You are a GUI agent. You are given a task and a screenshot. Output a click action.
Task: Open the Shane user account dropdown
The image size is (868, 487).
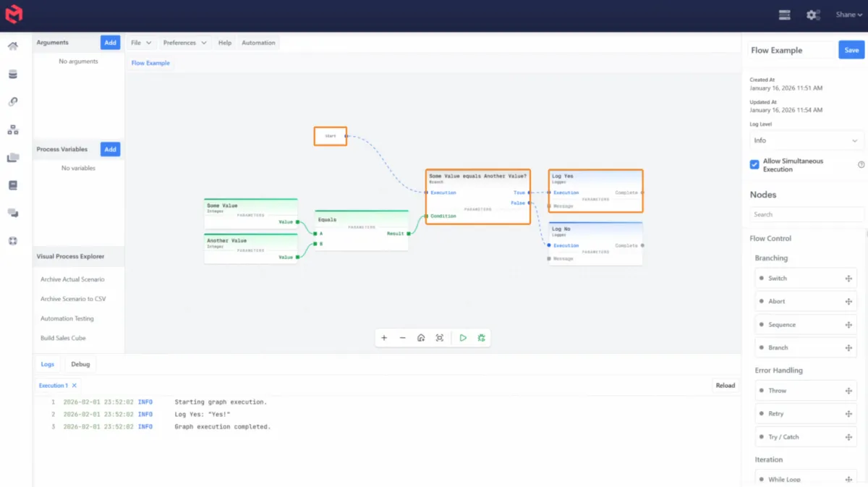coord(849,15)
